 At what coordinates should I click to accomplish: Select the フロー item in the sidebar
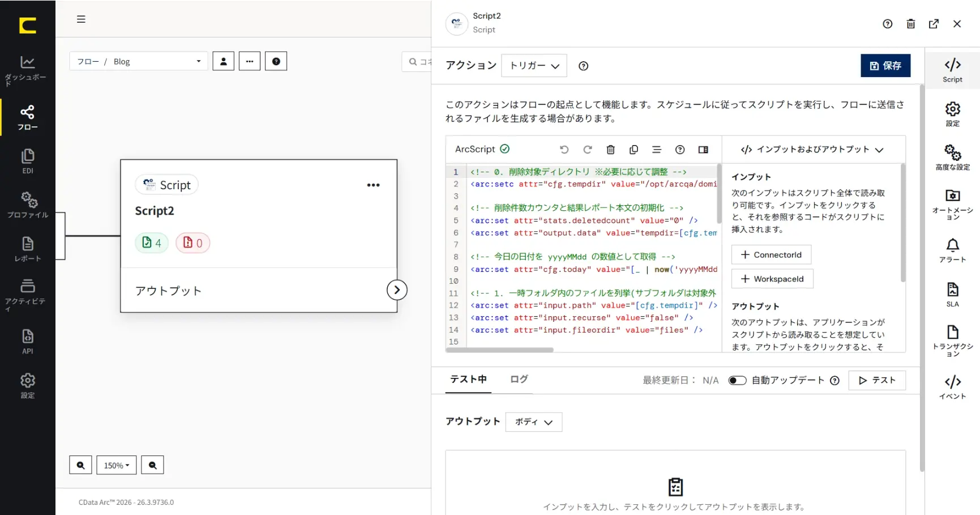pyautogui.click(x=27, y=117)
